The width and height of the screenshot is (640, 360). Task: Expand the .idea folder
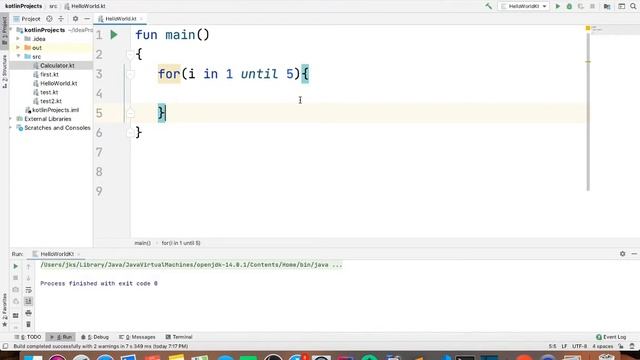click(18, 39)
